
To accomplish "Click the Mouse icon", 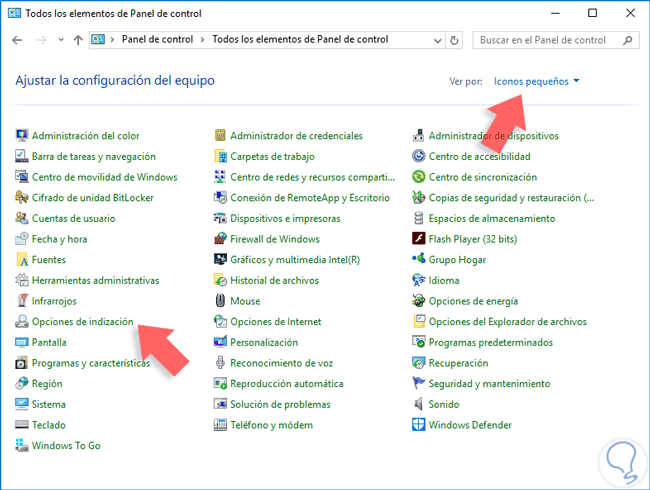I will 220,301.
